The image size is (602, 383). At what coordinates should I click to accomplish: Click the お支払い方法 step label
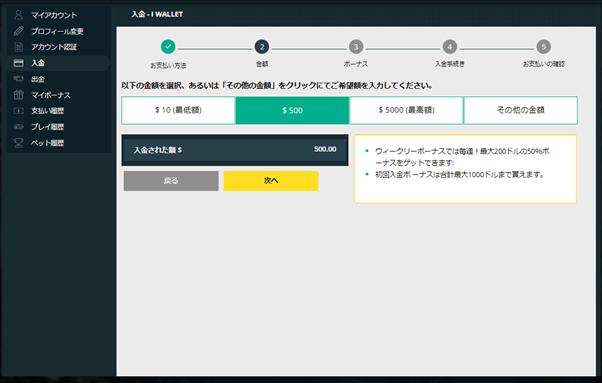[168, 65]
